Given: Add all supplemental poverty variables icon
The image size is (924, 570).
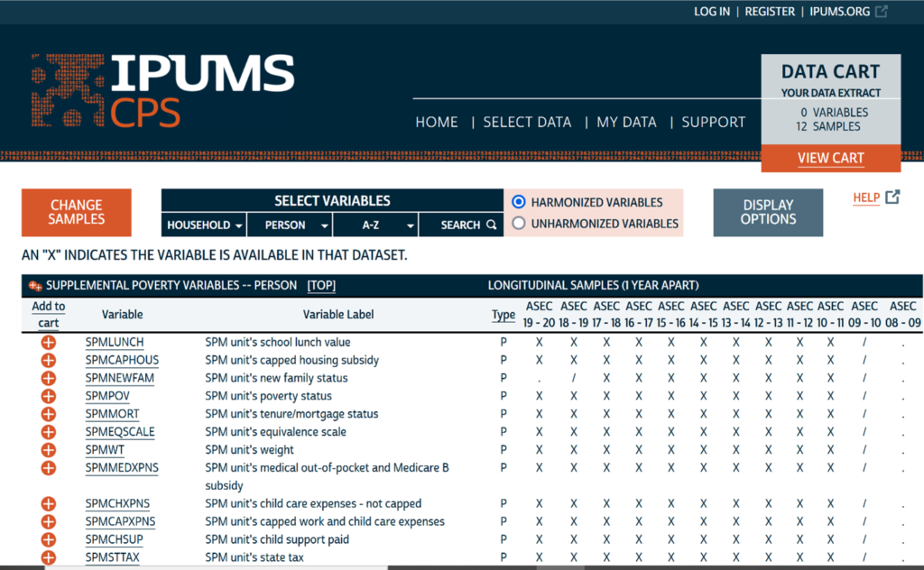Looking at the screenshot, I should point(35,286).
